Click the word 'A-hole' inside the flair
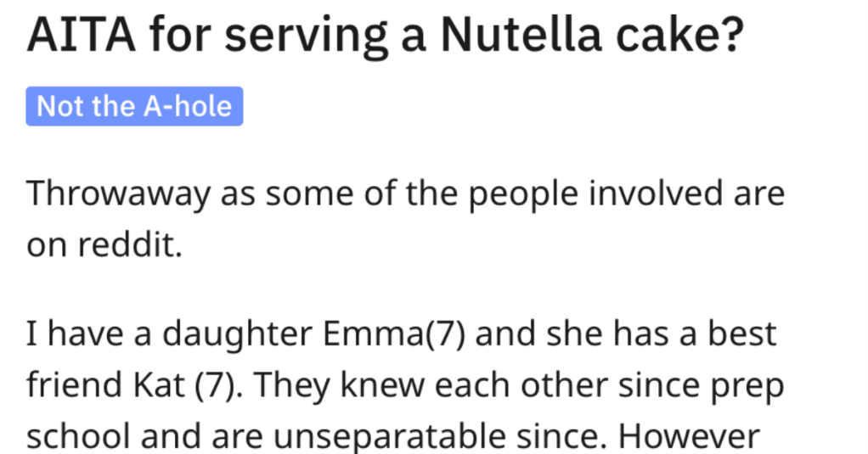The image size is (868, 454). 188,106
